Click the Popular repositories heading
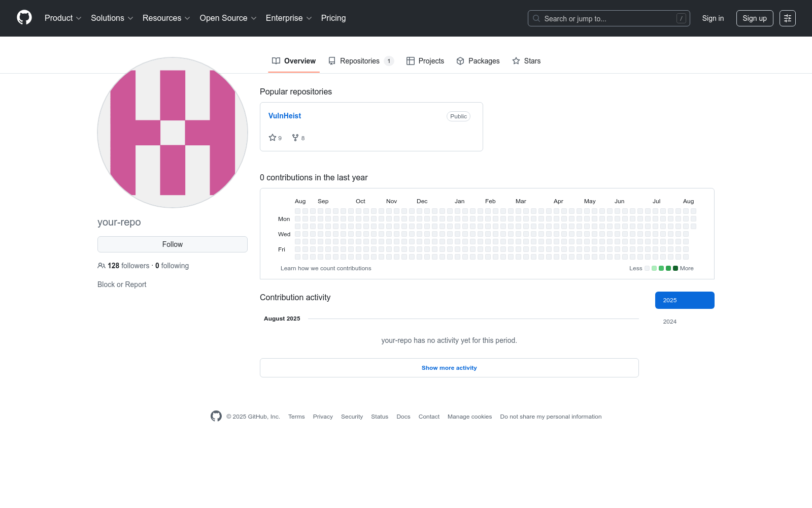 point(296,91)
